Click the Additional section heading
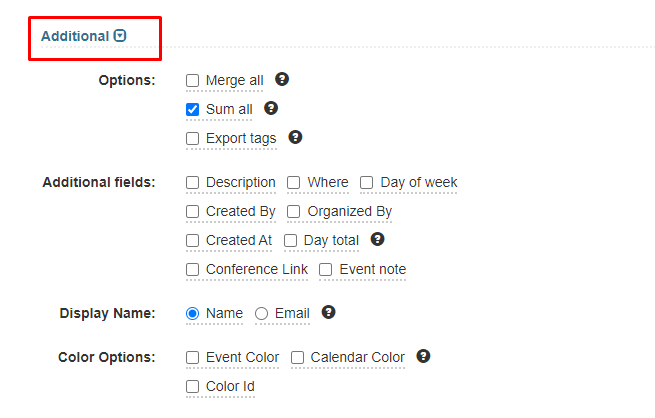The image size is (655, 418). coord(75,36)
